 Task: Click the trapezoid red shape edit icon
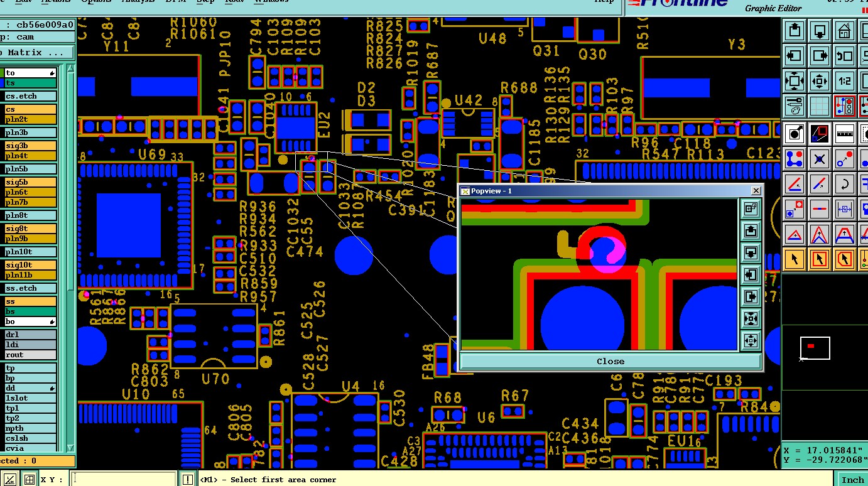coord(845,234)
